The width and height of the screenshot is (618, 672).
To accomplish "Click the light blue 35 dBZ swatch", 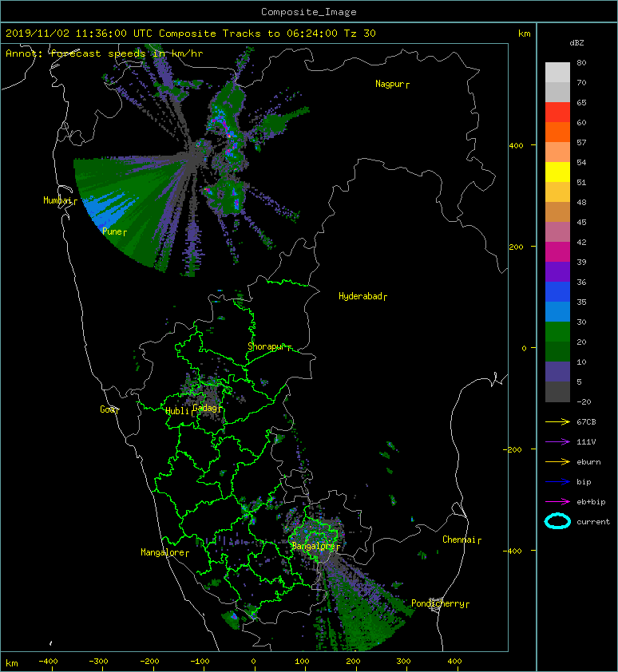I will tap(557, 311).
